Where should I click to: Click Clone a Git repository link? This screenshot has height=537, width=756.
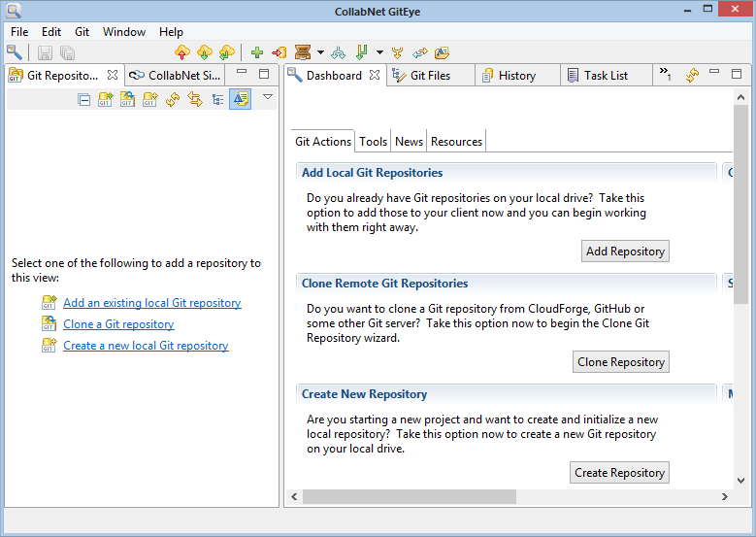(118, 324)
